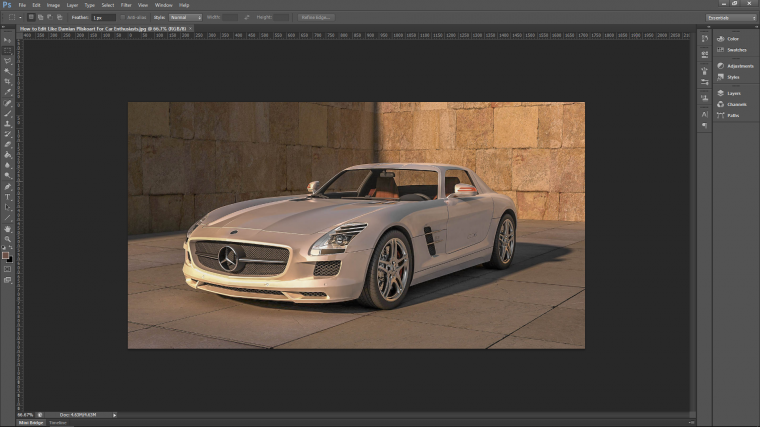This screenshot has width=760, height=427.
Task: Choose Intersect with selection mode
Action: (60, 17)
